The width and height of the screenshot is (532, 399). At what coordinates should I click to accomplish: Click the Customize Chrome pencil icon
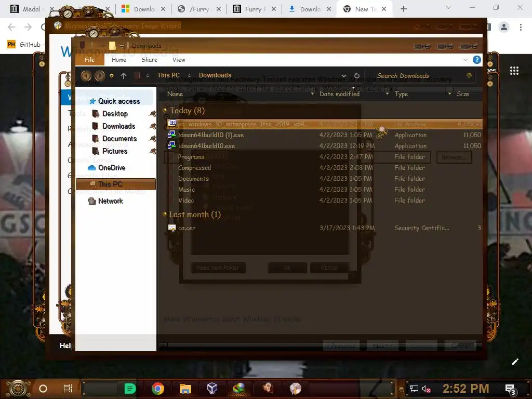click(515, 362)
